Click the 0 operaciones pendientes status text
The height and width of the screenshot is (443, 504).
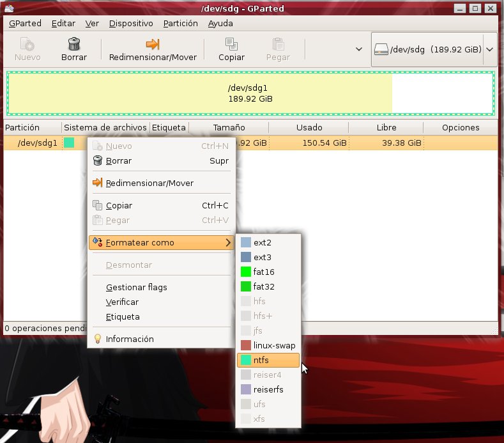point(45,328)
